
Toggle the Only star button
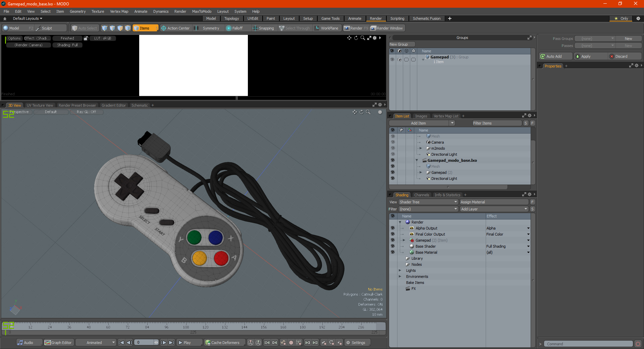pos(621,18)
